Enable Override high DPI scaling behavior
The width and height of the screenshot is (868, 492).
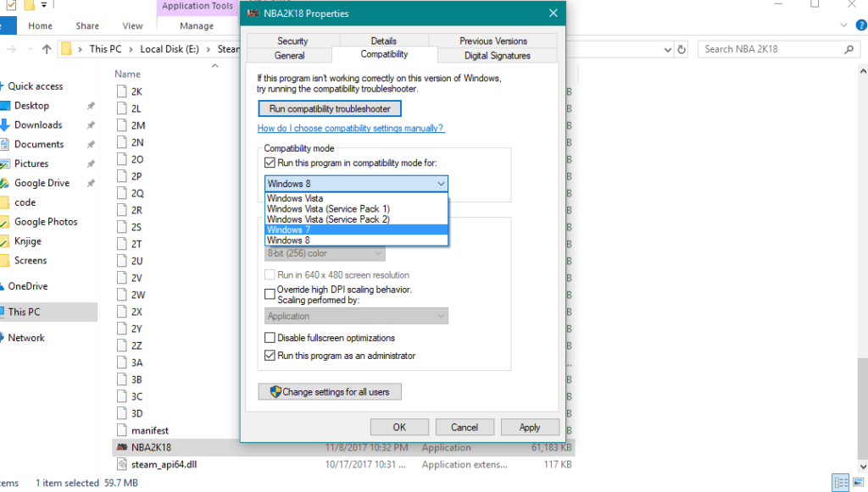[270, 294]
